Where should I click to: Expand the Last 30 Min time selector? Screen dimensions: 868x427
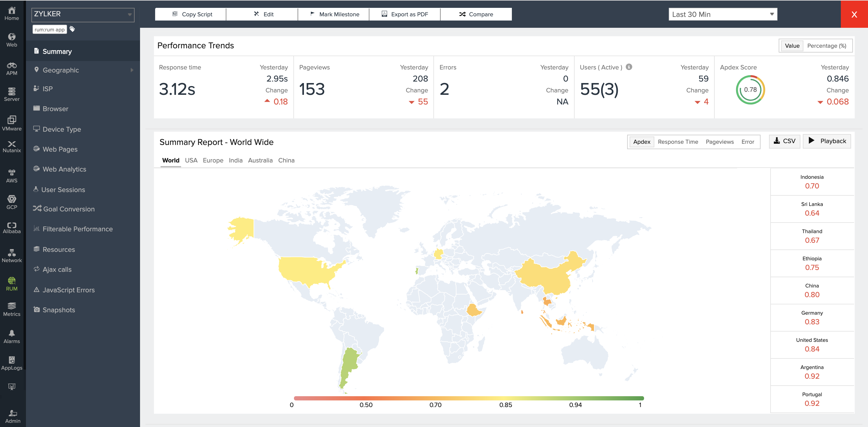coord(723,14)
